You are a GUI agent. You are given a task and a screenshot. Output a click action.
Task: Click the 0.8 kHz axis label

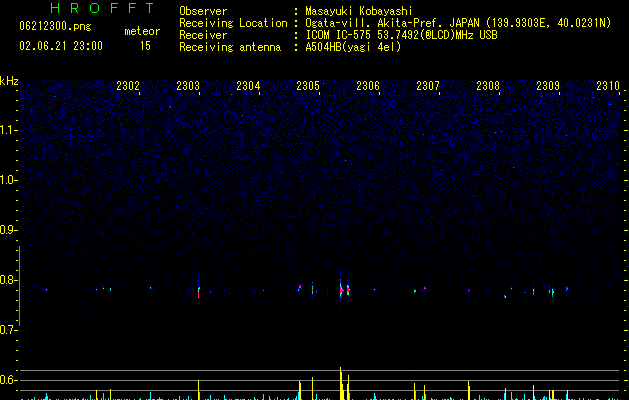tap(9, 280)
